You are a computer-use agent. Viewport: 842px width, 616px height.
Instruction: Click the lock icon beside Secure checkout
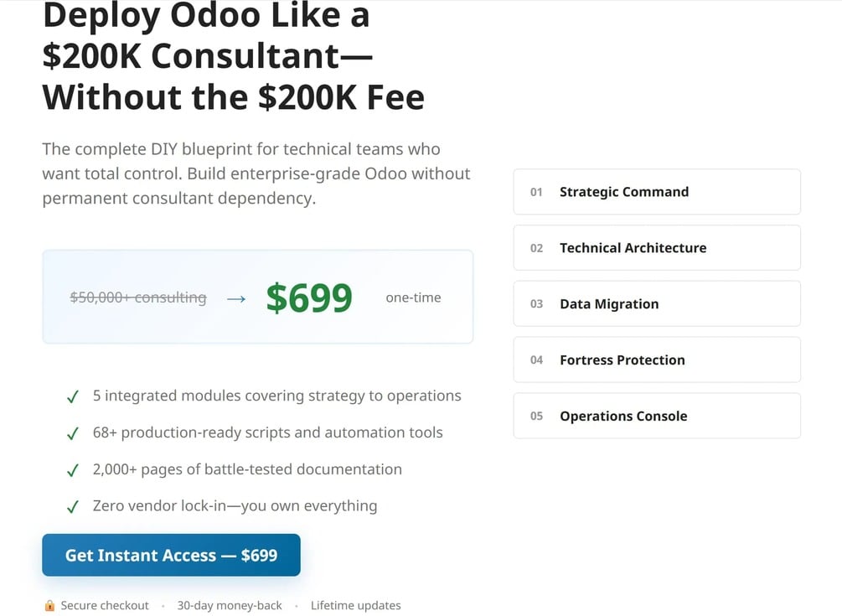(x=49, y=606)
